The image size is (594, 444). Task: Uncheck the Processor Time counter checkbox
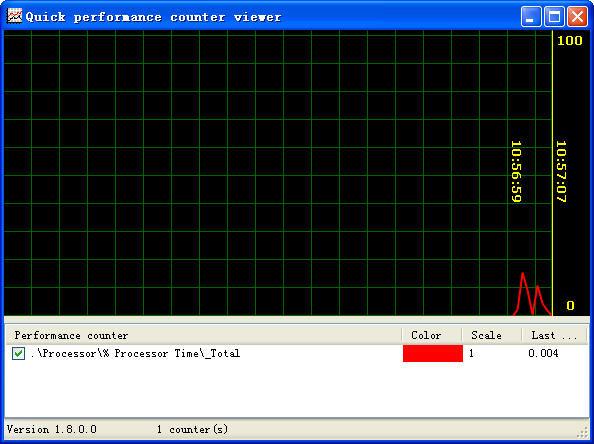click(18, 353)
